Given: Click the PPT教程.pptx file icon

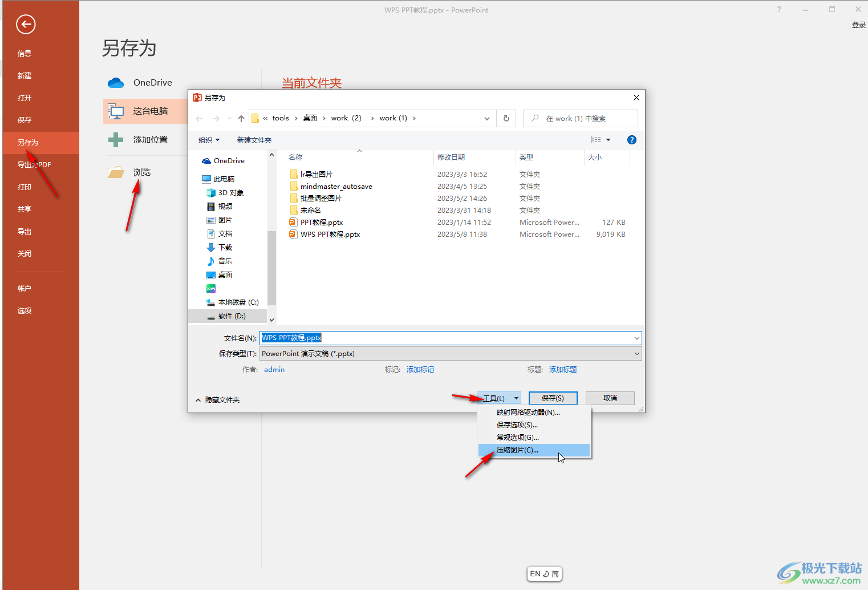Looking at the screenshot, I should (x=293, y=223).
